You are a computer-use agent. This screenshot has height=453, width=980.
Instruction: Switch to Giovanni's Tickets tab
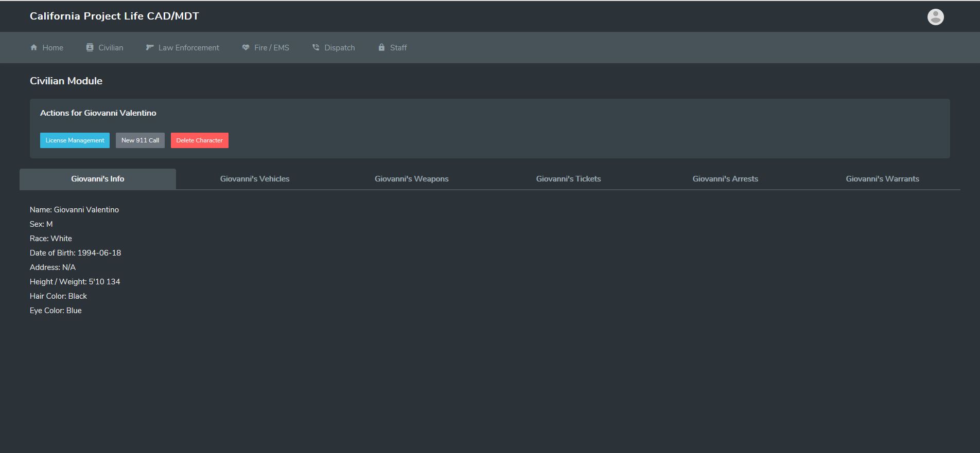click(569, 179)
